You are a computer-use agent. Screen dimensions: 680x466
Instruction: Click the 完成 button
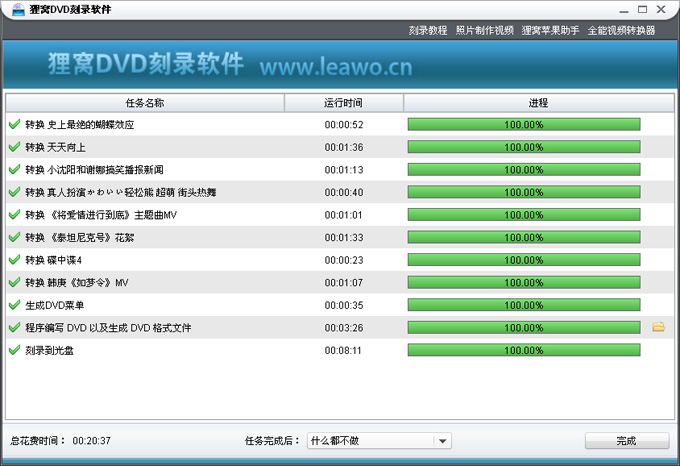(x=627, y=441)
